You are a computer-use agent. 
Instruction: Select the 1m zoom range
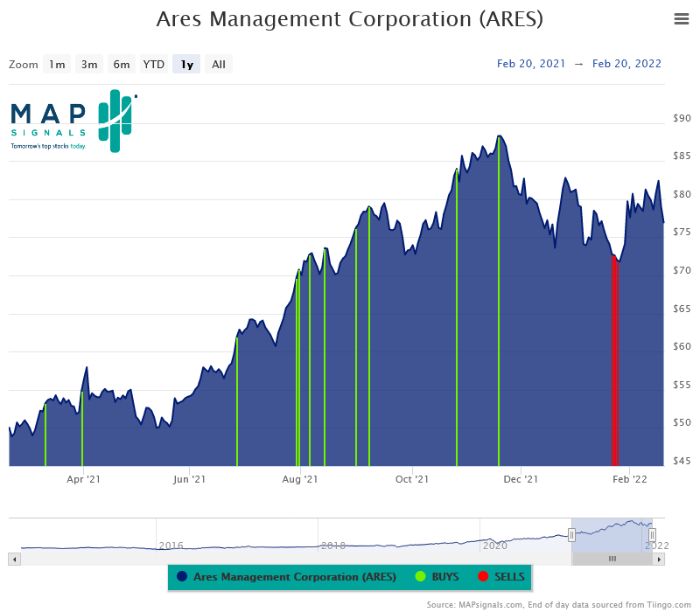tap(57, 64)
